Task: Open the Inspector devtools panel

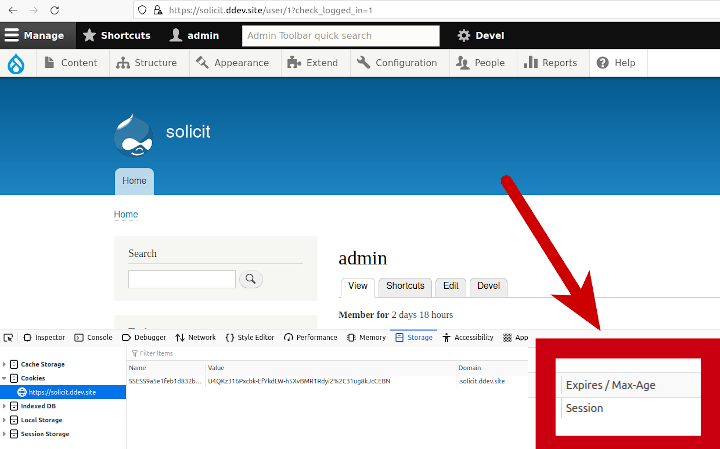Action: [x=44, y=337]
